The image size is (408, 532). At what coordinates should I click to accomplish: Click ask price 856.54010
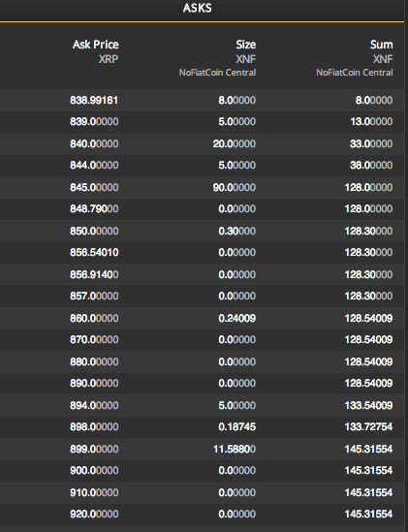coord(94,252)
